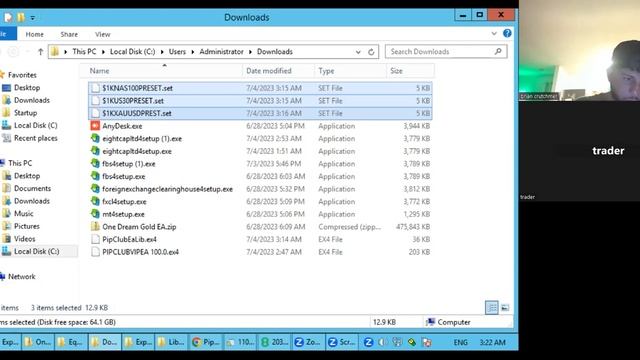Viewport: 640px width, 360px height.
Task: Click the ENG language indicator
Action: pyautogui.click(x=460, y=342)
